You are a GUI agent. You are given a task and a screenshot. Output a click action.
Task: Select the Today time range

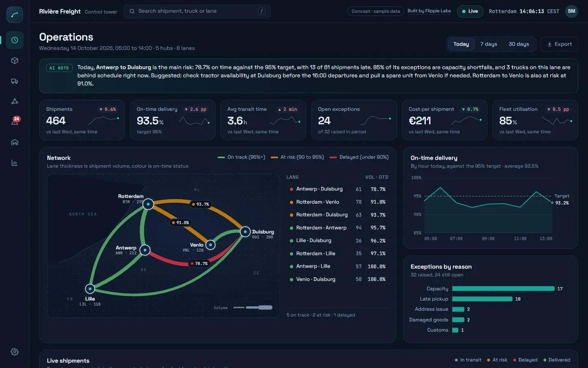click(x=461, y=44)
